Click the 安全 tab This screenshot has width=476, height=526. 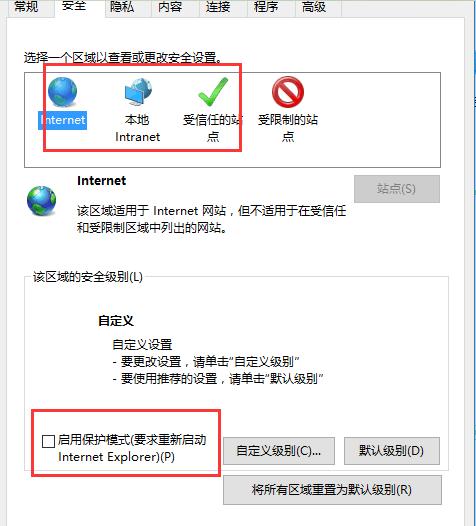74,6
